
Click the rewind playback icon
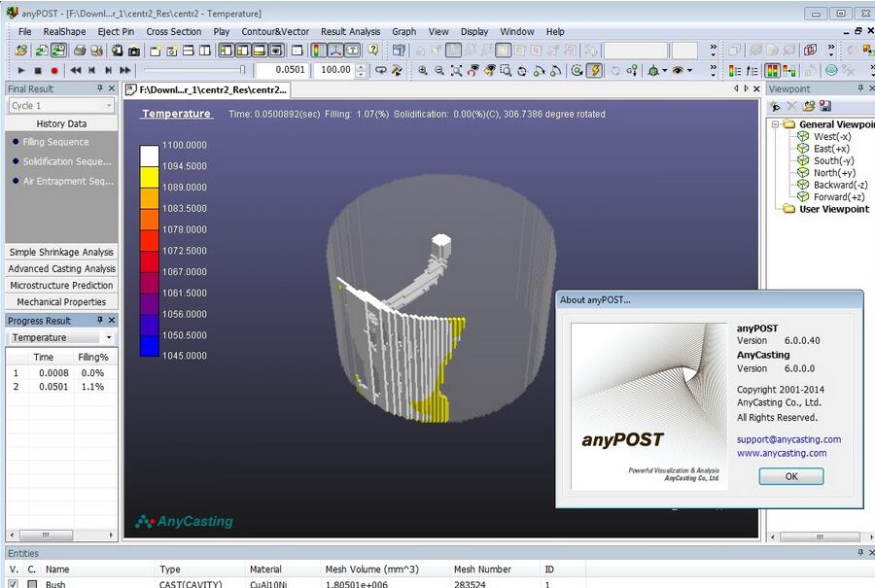click(x=75, y=70)
